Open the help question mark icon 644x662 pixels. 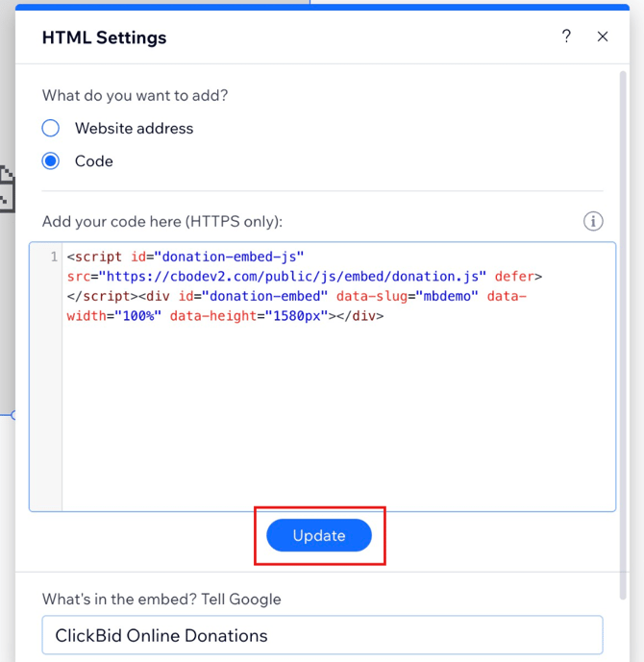566,37
